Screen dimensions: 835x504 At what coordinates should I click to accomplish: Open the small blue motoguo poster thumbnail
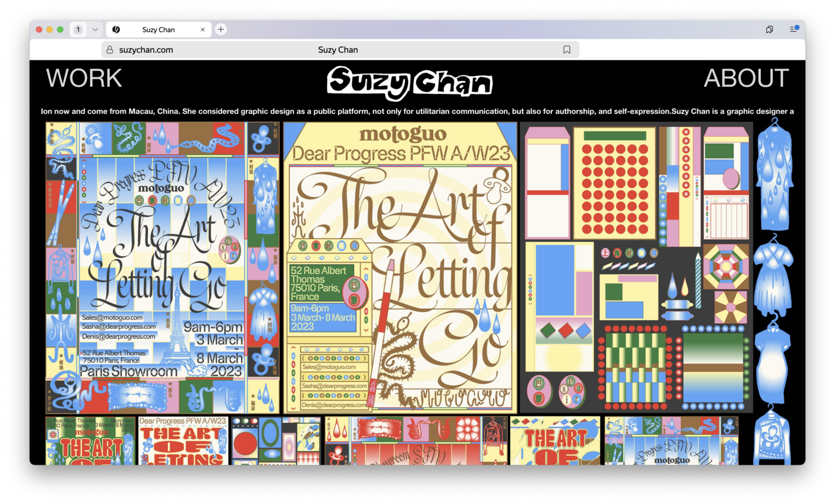point(671,440)
